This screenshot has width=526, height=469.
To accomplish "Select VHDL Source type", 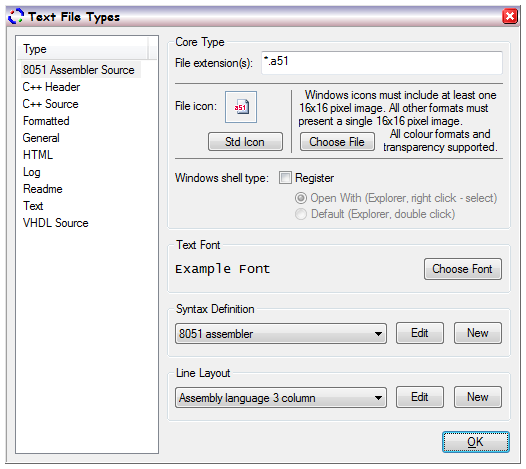I will pyautogui.click(x=56, y=223).
